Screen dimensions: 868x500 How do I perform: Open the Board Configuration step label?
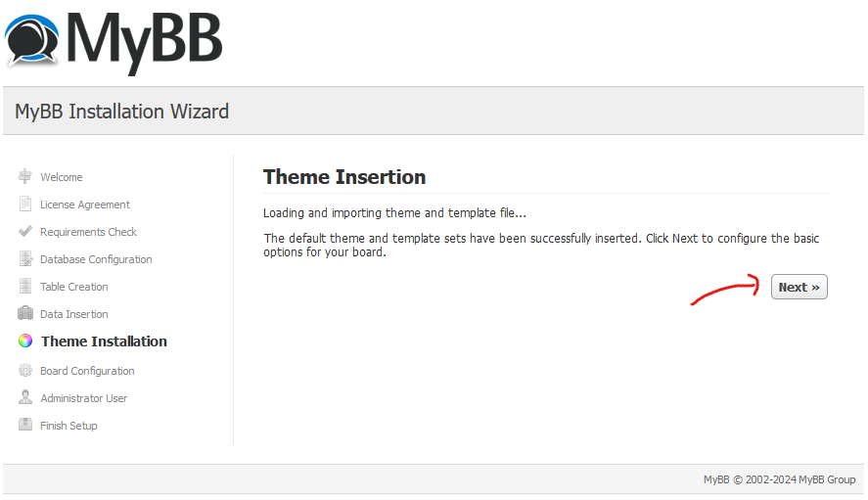[x=87, y=371]
